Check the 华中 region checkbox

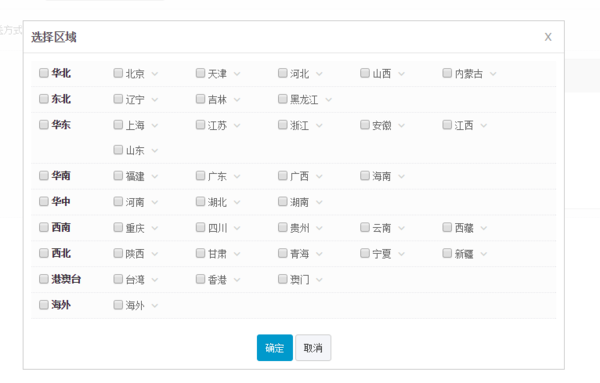coord(44,201)
